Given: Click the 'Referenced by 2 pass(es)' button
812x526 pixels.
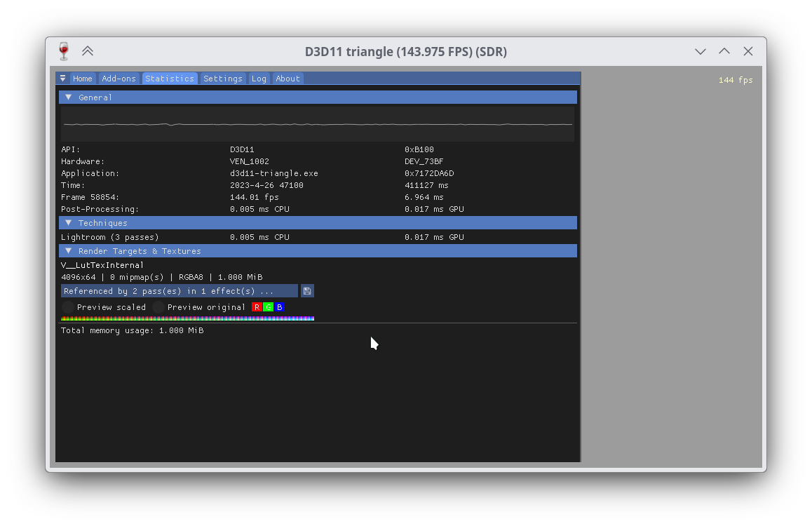Looking at the screenshot, I should tap(179, 290).
